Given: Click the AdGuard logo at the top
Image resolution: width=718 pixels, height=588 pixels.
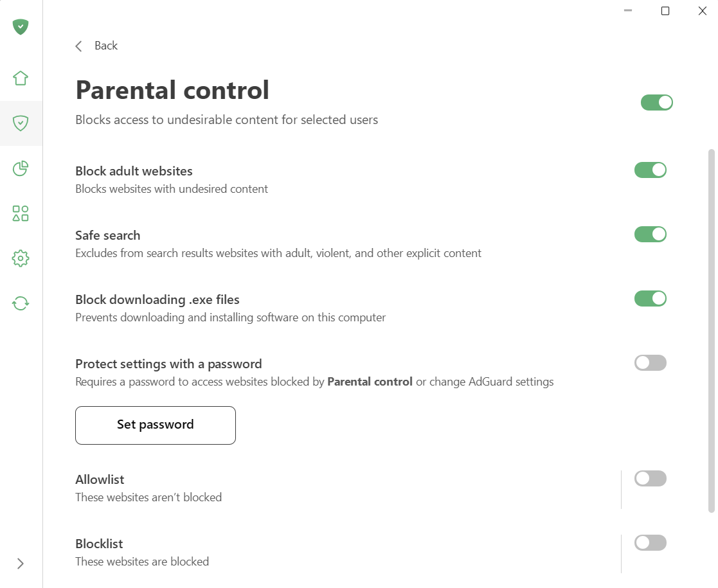Looking at the screenshot, I should coord(20,27).
